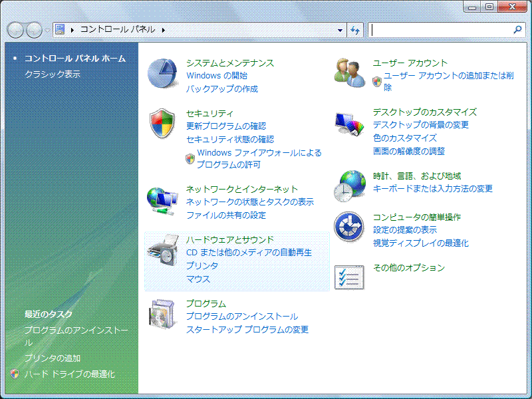Open the コンピュータの簡単操作 blue circle icon
This screenshot has width=532, height=399.
point(348,227)
